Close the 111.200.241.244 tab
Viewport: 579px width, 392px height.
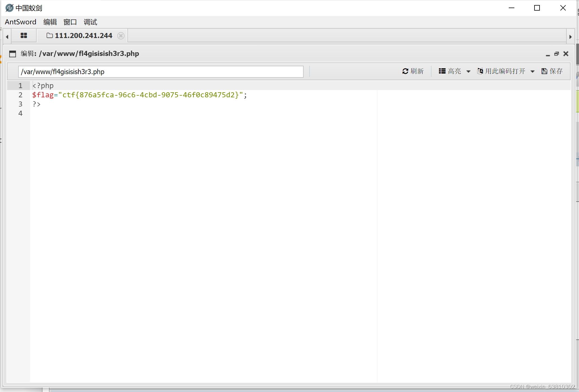click(121, 36)
